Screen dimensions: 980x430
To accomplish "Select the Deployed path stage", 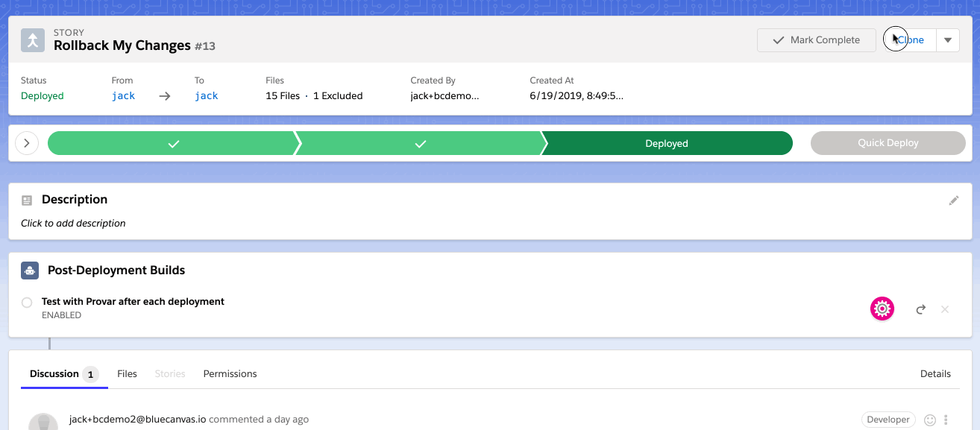I will click(x=667, y=143).
